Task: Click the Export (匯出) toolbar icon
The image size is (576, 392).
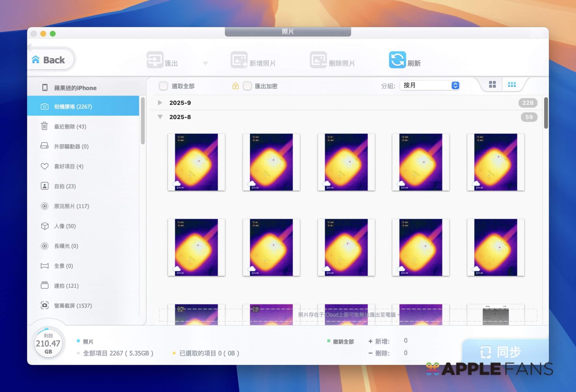Action: [155, 60]
